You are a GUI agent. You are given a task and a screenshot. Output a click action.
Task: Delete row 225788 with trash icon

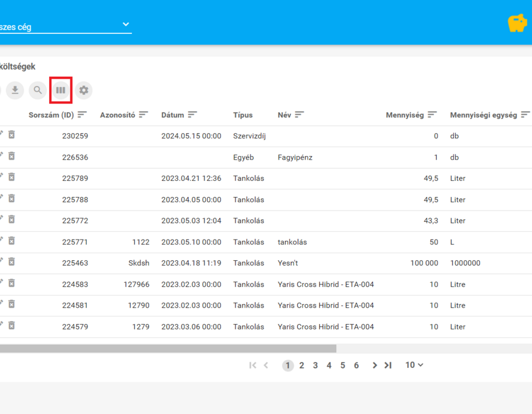point(12,199)
